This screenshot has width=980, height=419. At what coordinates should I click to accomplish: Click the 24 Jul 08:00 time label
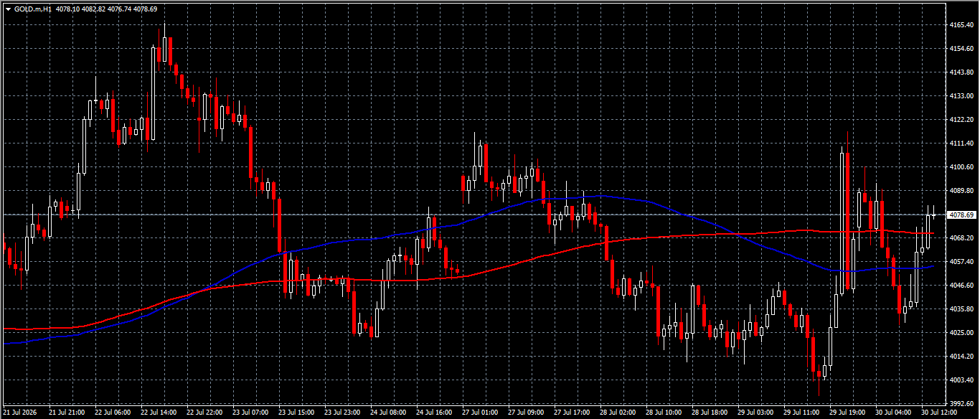388,413
